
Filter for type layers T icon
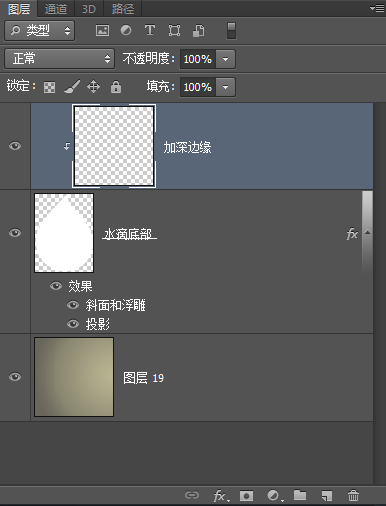tap(150, 30)
